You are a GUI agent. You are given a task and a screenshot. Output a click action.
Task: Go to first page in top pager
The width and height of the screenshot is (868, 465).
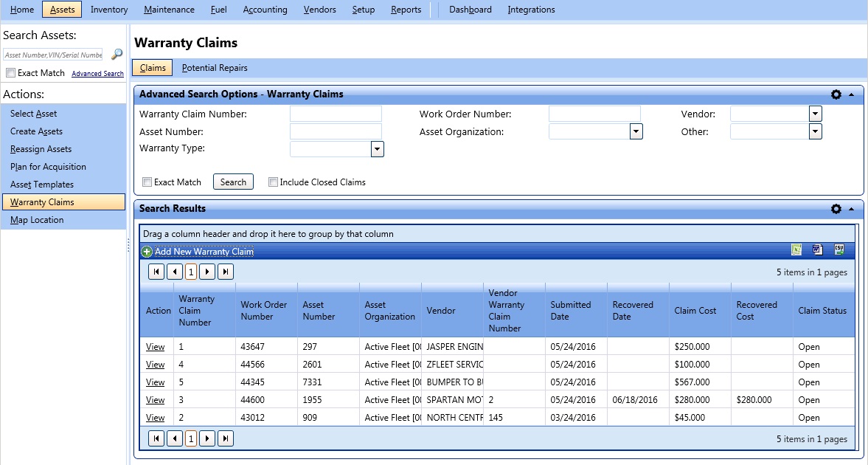point(156,272)
